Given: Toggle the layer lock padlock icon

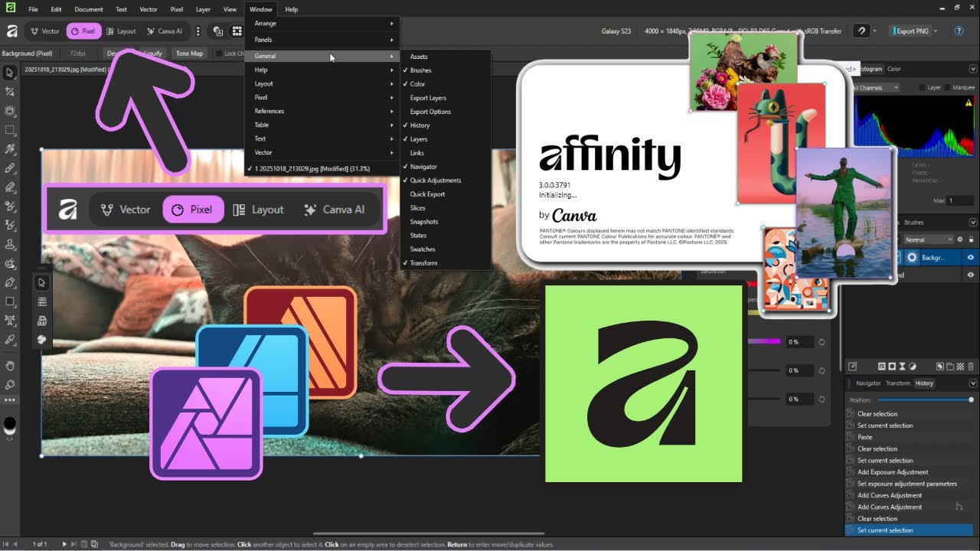Looking at the screenshot, I should point(970,240).
